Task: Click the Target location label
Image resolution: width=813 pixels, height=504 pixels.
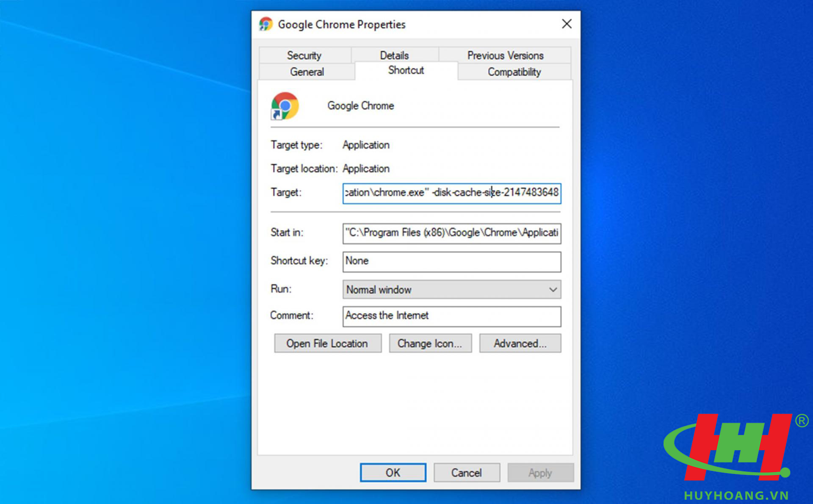Action: pyautogui.click(x=304, y=169)
